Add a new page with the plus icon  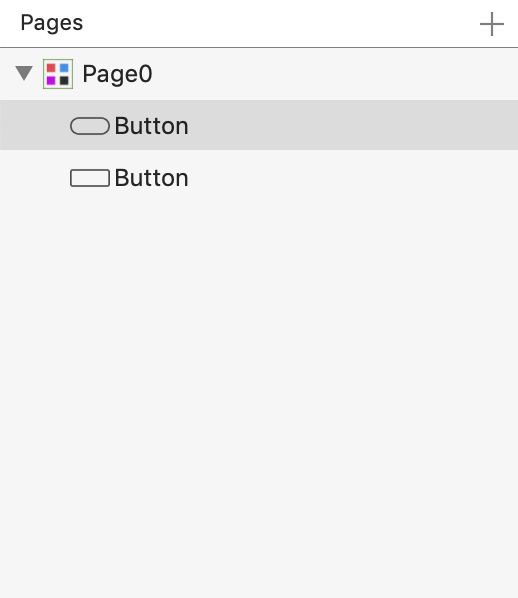pos(492,24)
